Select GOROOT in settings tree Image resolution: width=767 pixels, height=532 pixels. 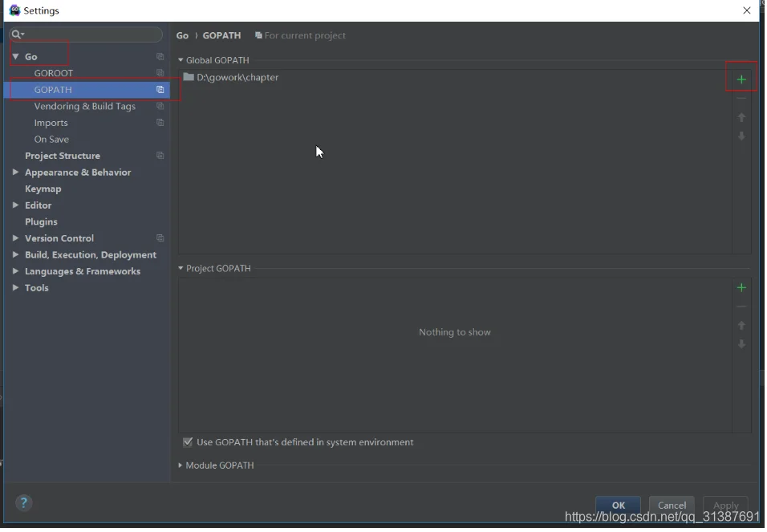tap(54, 73)
